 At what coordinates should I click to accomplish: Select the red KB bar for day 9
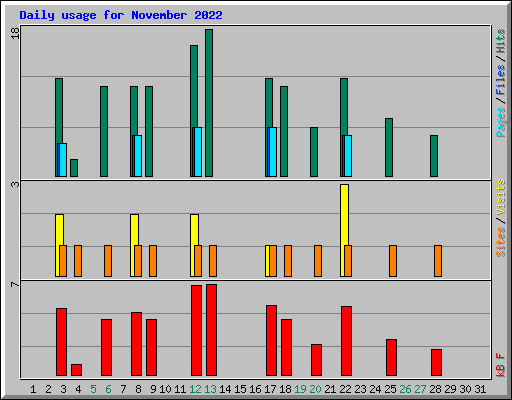(151, 348)
